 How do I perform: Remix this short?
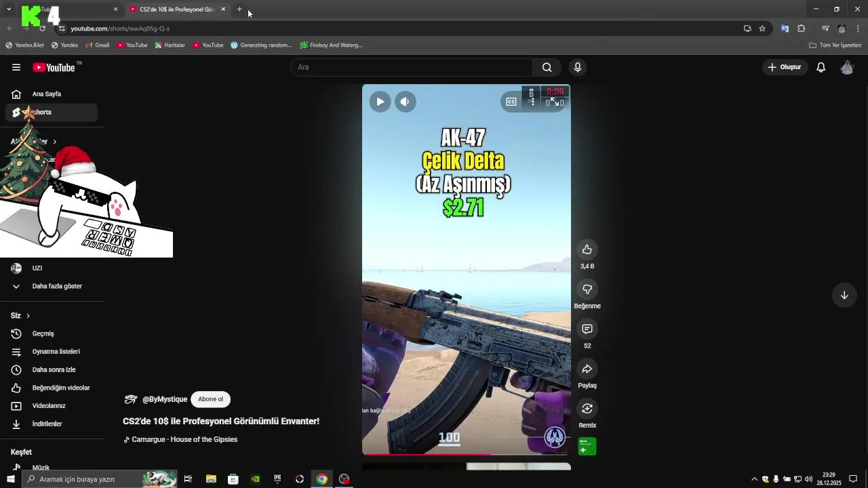(x=587, y=409)
